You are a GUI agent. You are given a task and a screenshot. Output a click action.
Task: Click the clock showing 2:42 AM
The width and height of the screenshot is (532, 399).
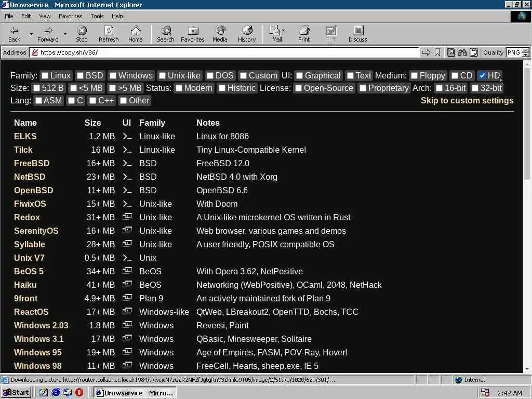point(510,393)
